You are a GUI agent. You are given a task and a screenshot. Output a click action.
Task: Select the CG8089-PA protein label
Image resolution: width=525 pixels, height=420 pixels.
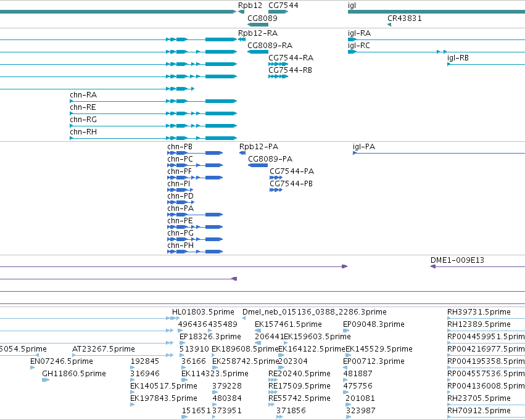click(270, 159)
